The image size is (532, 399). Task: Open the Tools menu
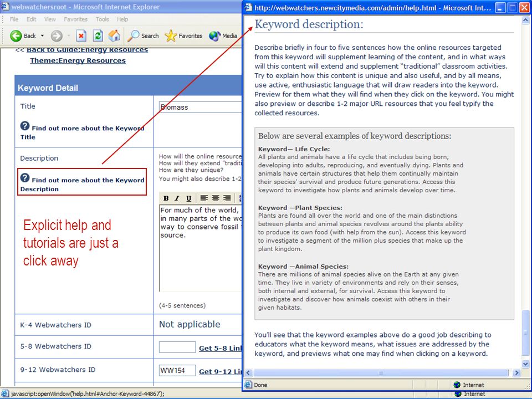coord(102,19)
